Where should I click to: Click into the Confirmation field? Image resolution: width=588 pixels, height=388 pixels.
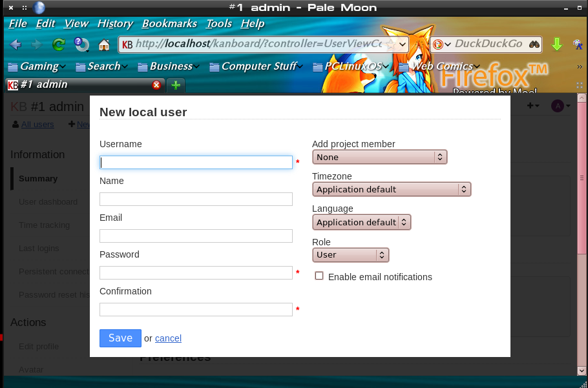pos(196,309)
